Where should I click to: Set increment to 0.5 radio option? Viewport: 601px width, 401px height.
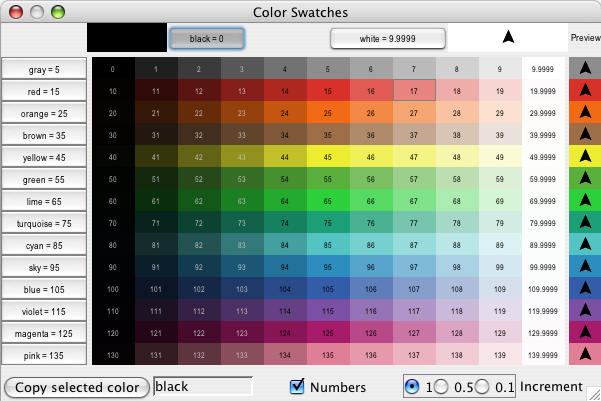[x=448, y=387]
